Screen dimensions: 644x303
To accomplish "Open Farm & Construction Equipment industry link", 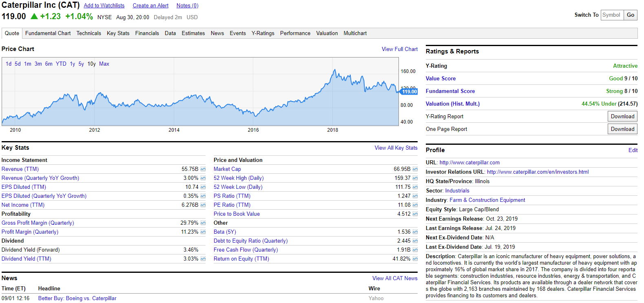I will click(487, 200).
